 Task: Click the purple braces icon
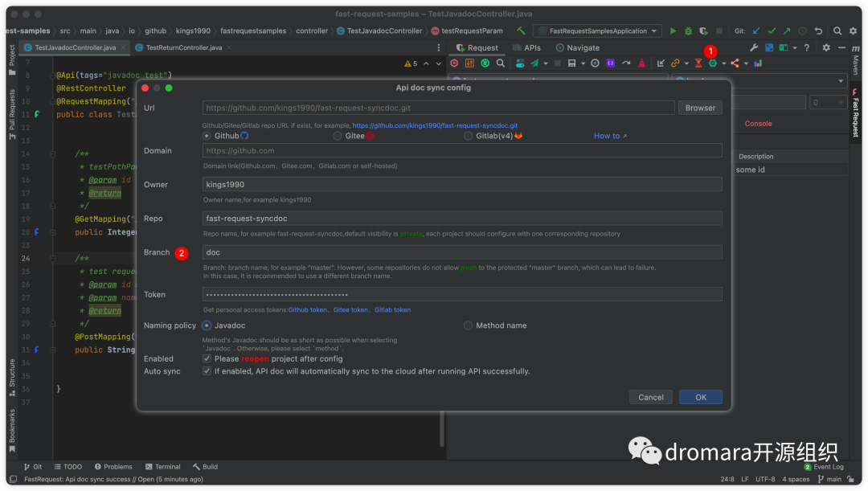[611, 63]
